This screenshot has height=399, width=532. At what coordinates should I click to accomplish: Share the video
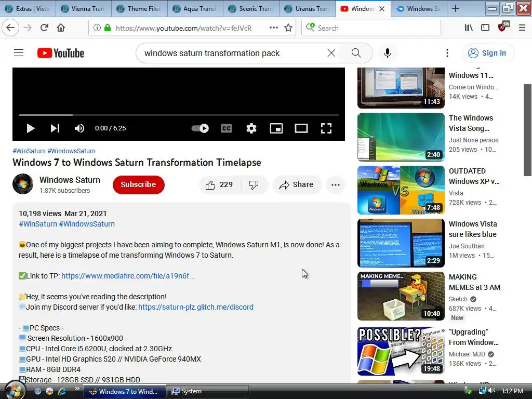pyautogui.click(x=297, y=184)
